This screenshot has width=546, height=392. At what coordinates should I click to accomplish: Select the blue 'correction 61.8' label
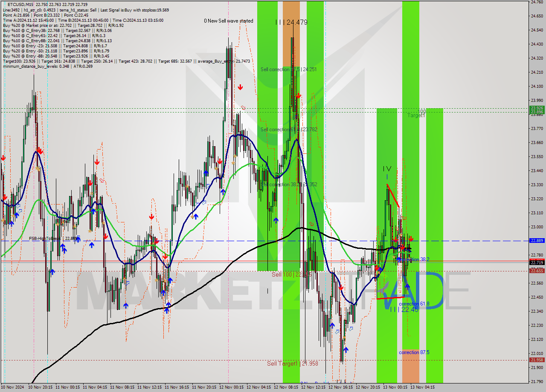tap(414, 304)
